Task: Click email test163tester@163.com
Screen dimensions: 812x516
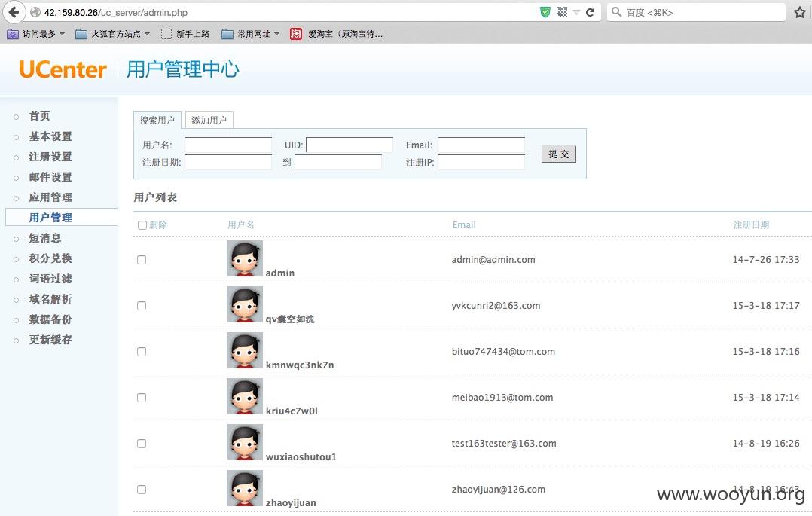Action: point(504,444)
